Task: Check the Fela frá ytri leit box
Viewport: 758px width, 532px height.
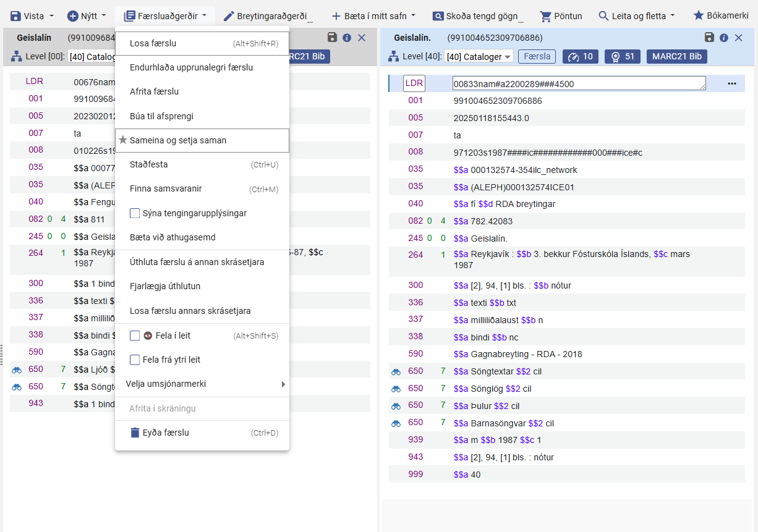Action: [135, 360]
